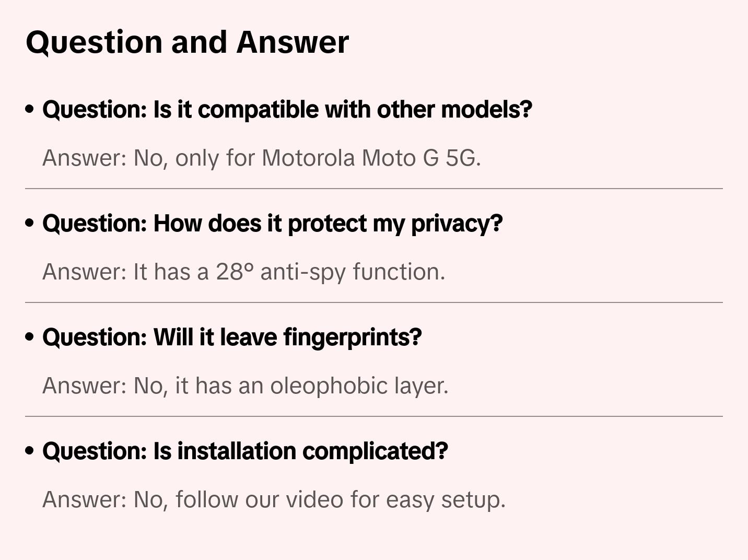
Task: Click the 28° anti-spy function answer
Action: tap(243, 272)
